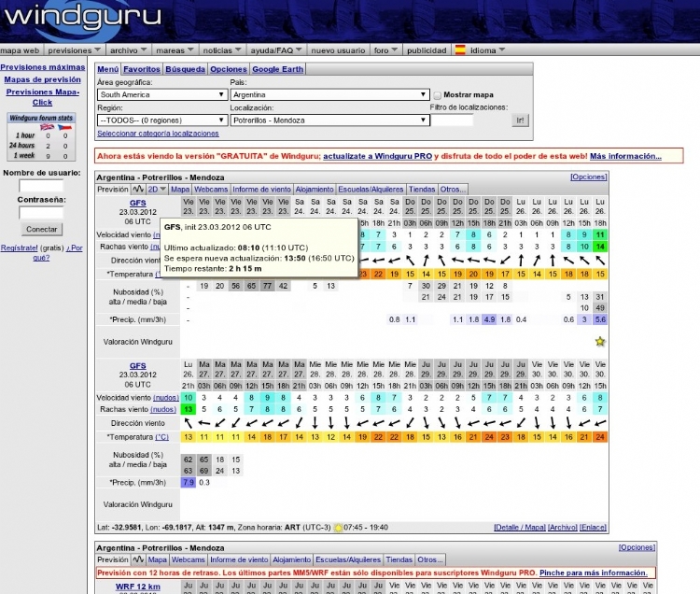The width and height of the screenshot is (700, 594).
Task: Open the Localización Potrerillos - Mendoza dropdown
Action: point(329,120)
